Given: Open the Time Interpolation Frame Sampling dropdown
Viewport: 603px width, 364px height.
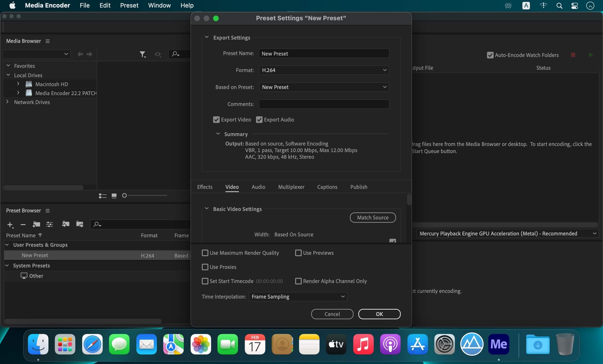Looking at the screenshot, I should tap(298, 296).
